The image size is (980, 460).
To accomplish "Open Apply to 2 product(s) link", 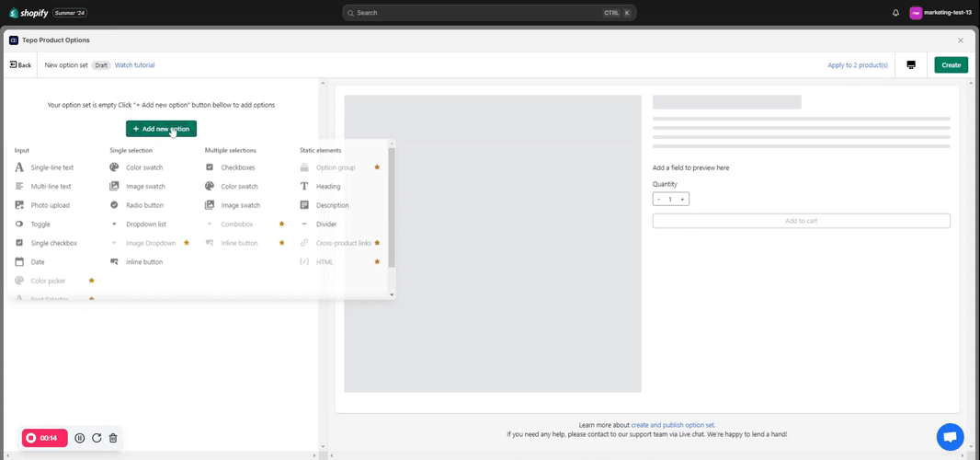I will [x=858, y=65].
